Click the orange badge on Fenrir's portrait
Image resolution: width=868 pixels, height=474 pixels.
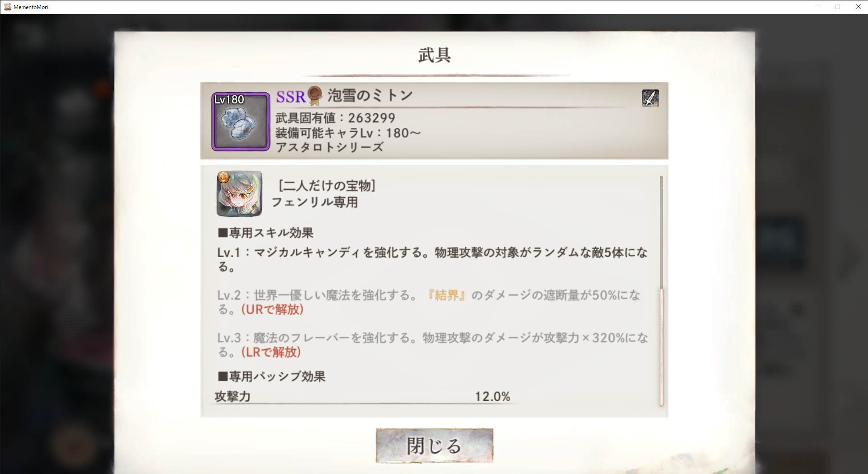coord(223,177)
